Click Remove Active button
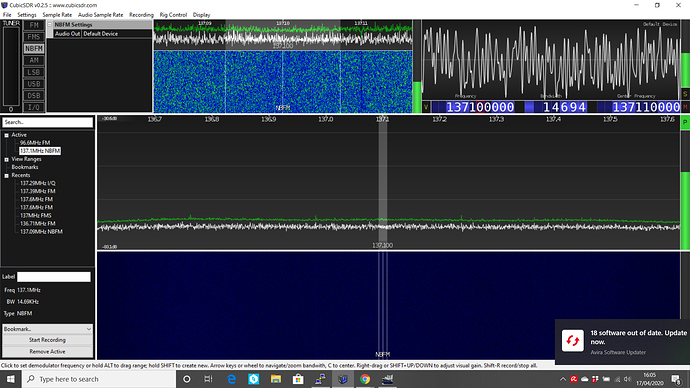Screen dimensions: 690x388 point(48,351)
